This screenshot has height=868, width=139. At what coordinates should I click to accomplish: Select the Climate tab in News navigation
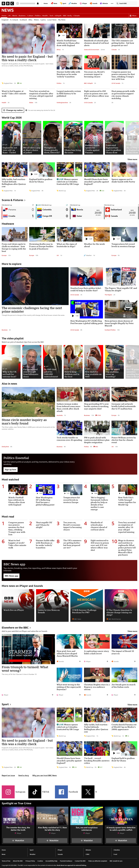pos(77,15)
